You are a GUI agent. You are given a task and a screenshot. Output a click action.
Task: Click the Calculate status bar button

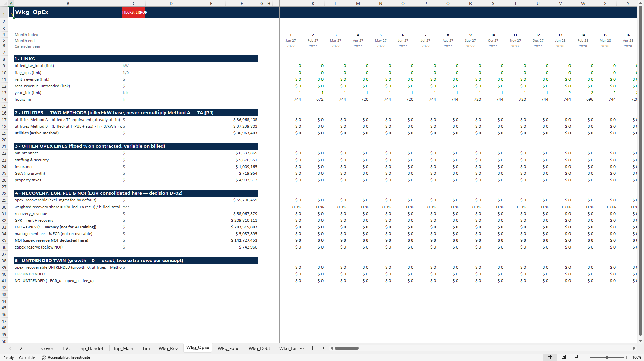(x=27, y=358)
